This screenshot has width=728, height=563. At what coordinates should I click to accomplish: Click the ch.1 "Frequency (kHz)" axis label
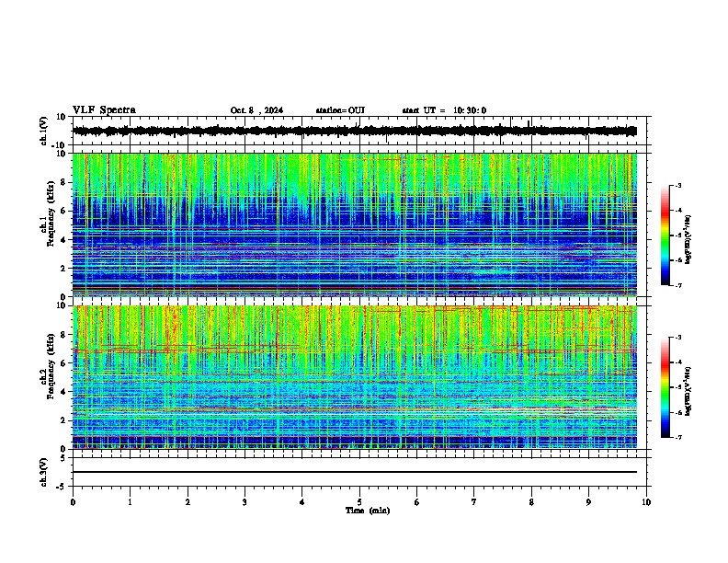point(51,214)
